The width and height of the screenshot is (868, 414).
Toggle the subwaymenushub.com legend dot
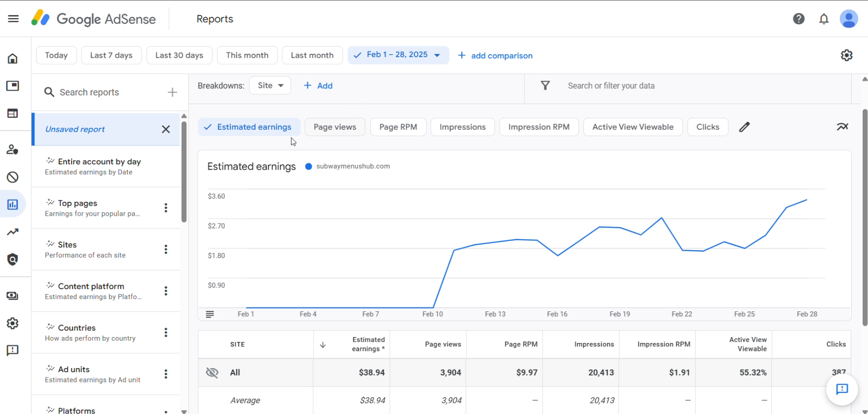click(309, 166)
